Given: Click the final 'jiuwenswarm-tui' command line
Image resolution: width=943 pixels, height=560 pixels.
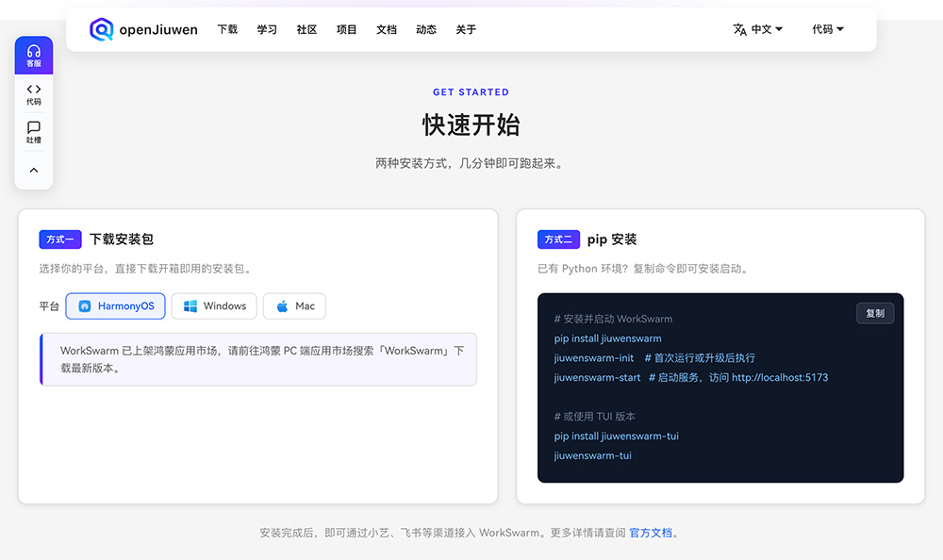Looking at the screenshot, I should (x=592, y=456).
